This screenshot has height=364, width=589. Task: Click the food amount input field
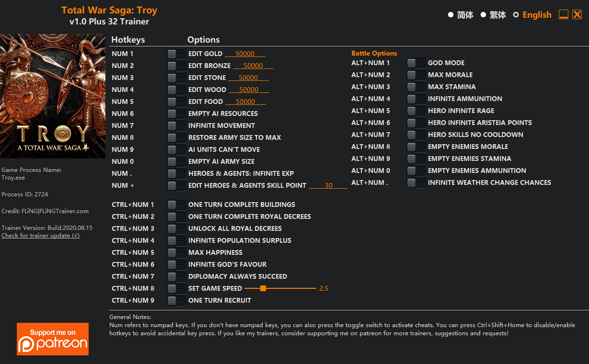tap(245, 102)
